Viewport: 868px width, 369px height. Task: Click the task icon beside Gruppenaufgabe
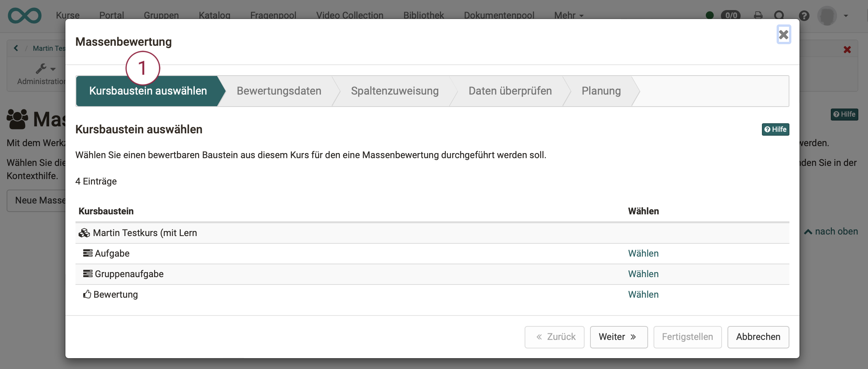tap(88, 274)
